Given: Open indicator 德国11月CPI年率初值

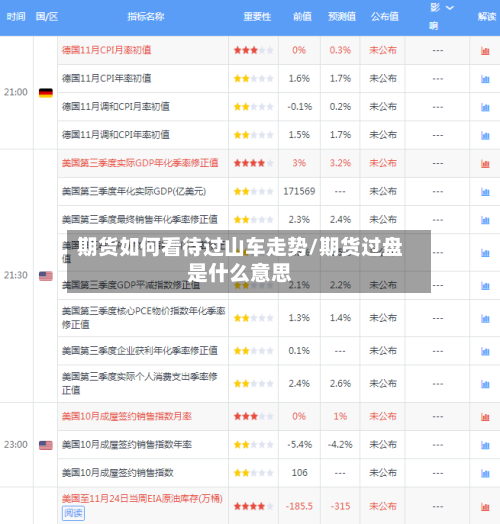Looking at the screenshot, I should point(106,79).
